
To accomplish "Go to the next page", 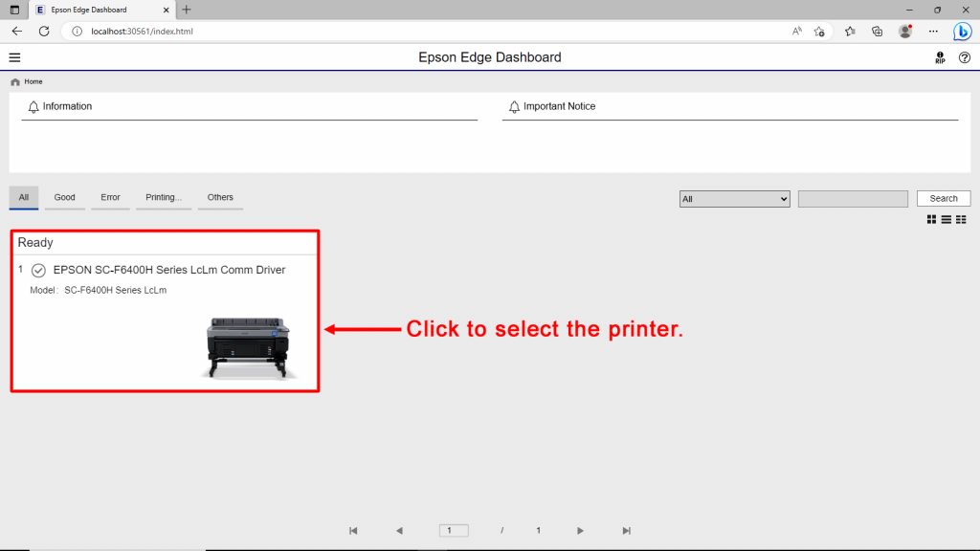I will [580, 530].
